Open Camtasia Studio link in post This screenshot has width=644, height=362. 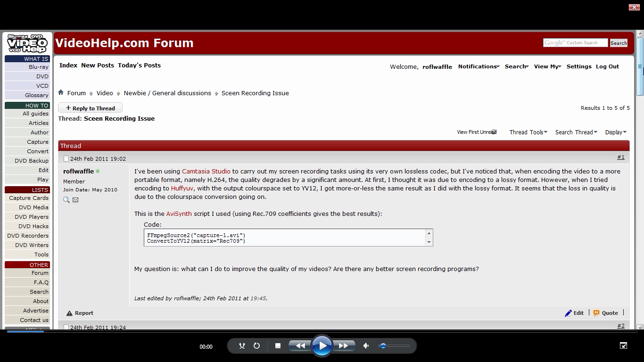206,171
